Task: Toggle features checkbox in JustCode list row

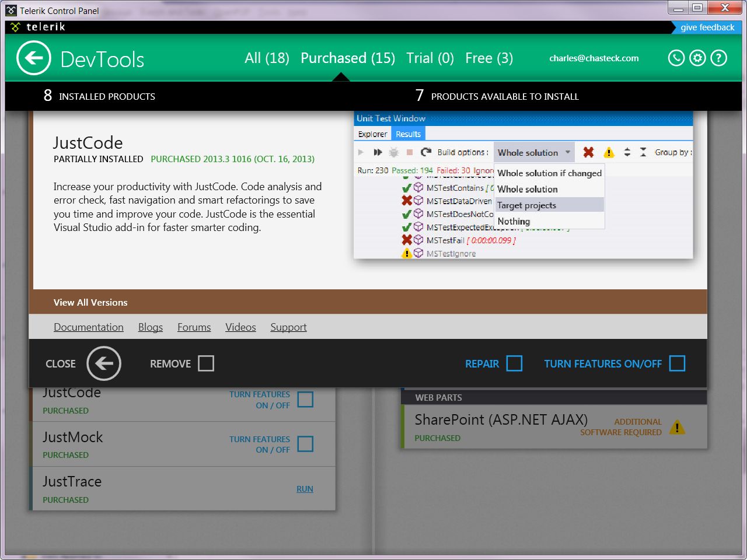Action: (305, 400)
